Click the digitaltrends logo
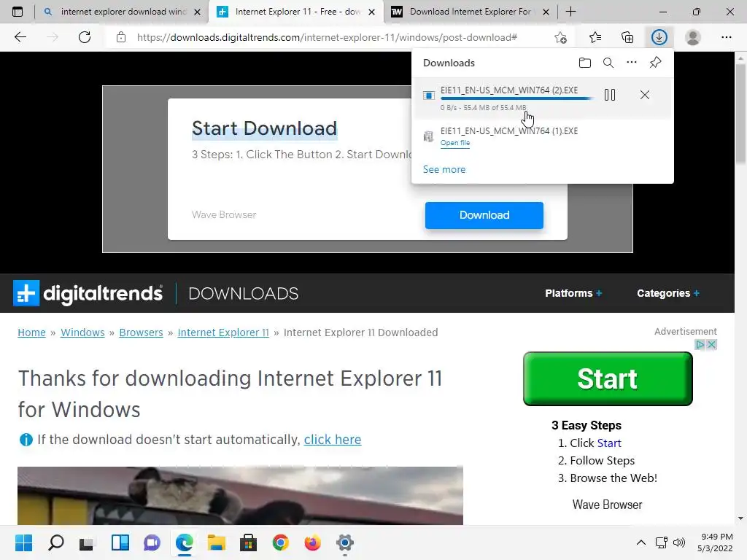Screen dimensions: 747x560 click(x=88, y=293)
